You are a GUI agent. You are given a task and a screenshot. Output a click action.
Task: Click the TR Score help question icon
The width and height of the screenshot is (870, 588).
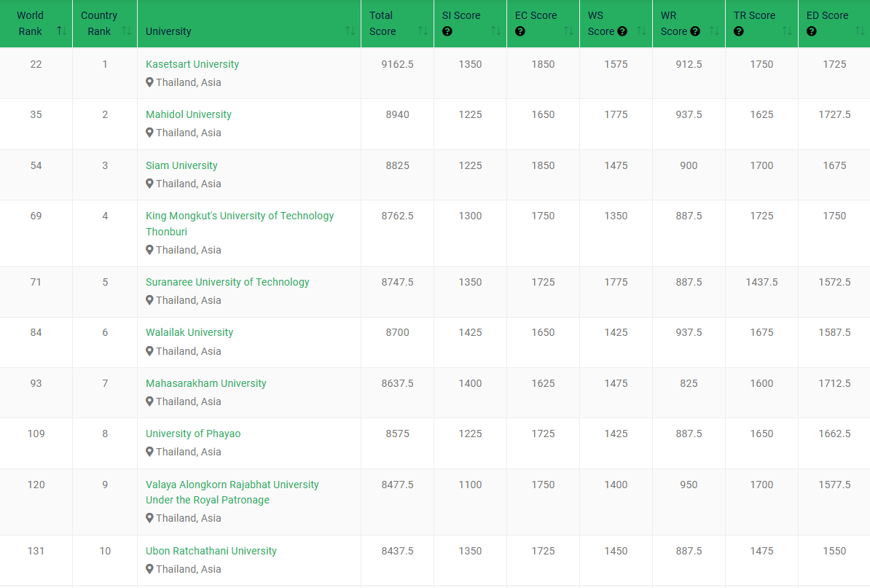[739, 31]
